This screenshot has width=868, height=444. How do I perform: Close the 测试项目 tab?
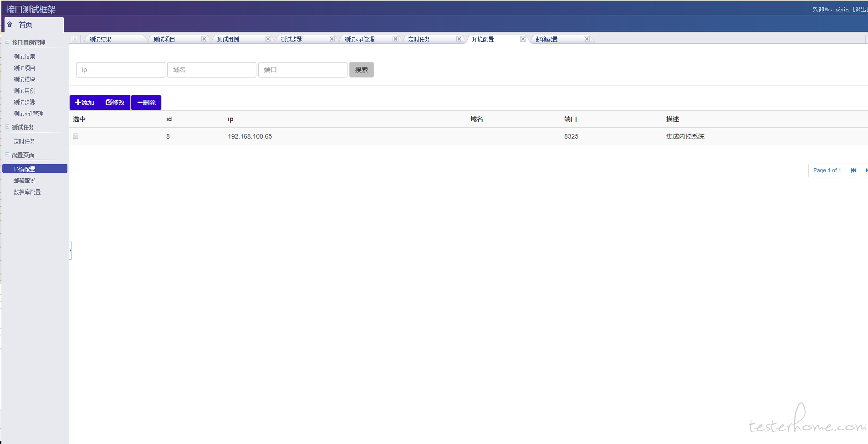[x=204, y=39]
